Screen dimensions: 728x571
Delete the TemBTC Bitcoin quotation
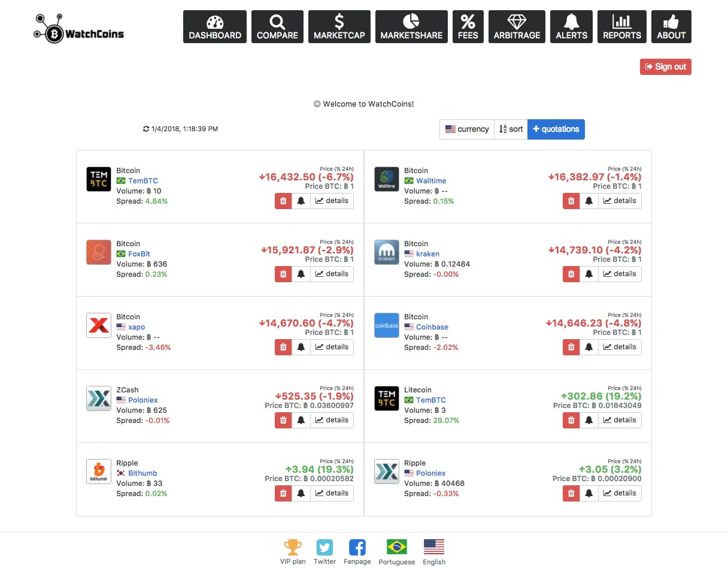point(283,201)
